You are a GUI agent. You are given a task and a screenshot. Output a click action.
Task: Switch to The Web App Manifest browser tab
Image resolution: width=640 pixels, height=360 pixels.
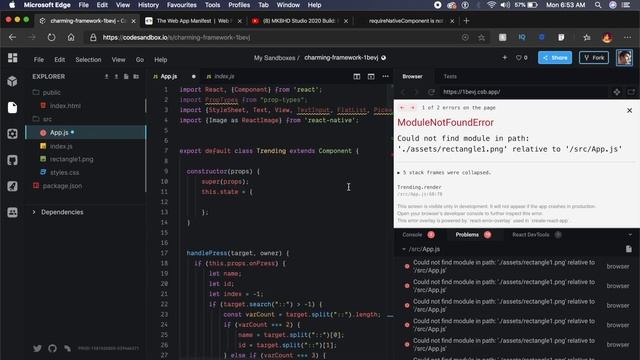point(193,21)
